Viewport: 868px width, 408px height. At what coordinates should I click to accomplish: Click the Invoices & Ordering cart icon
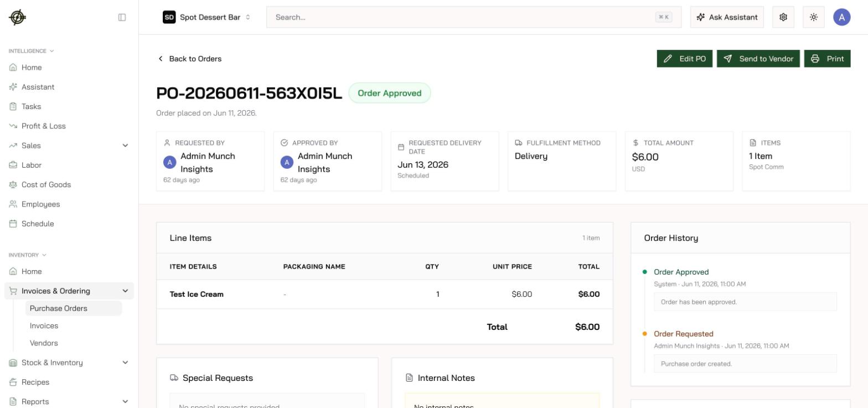(13, 291)
